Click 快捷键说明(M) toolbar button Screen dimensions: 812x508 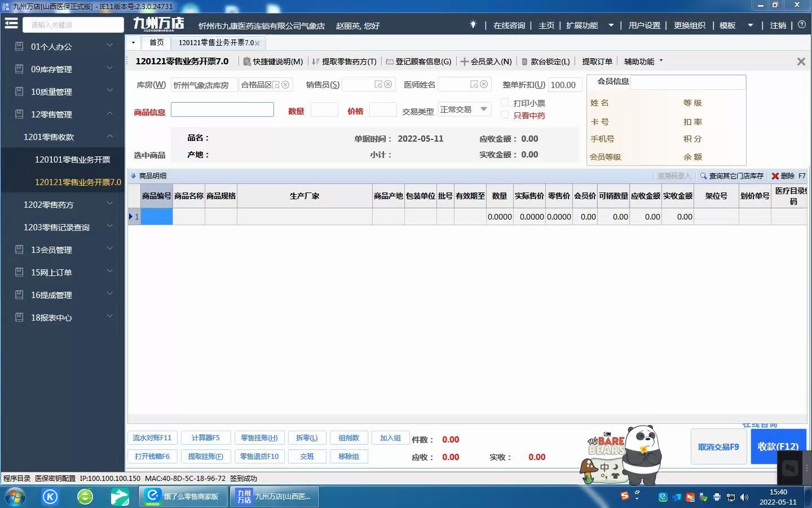pos(273,62)
